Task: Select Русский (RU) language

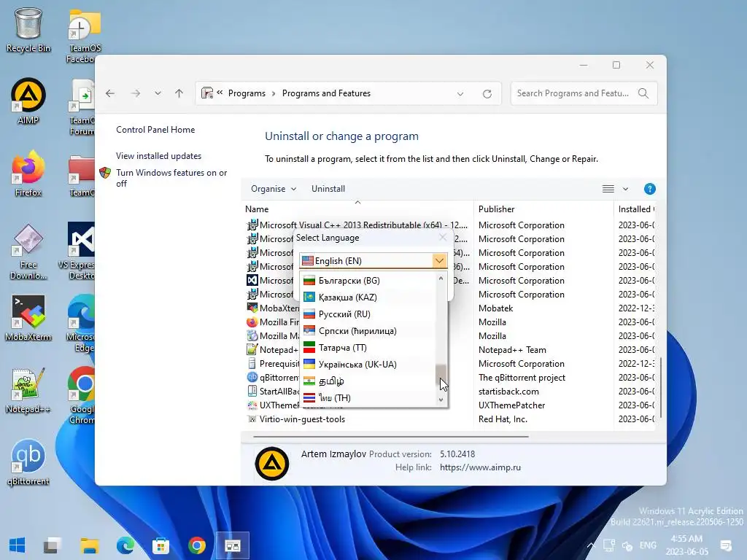Action: [368, 314]
